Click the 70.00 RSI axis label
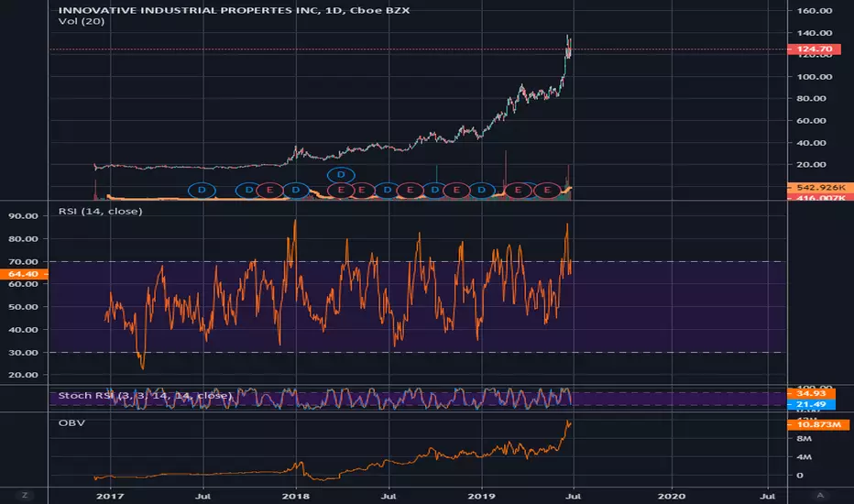The height and width of the screenshot is (504, 854). point(24,262)
